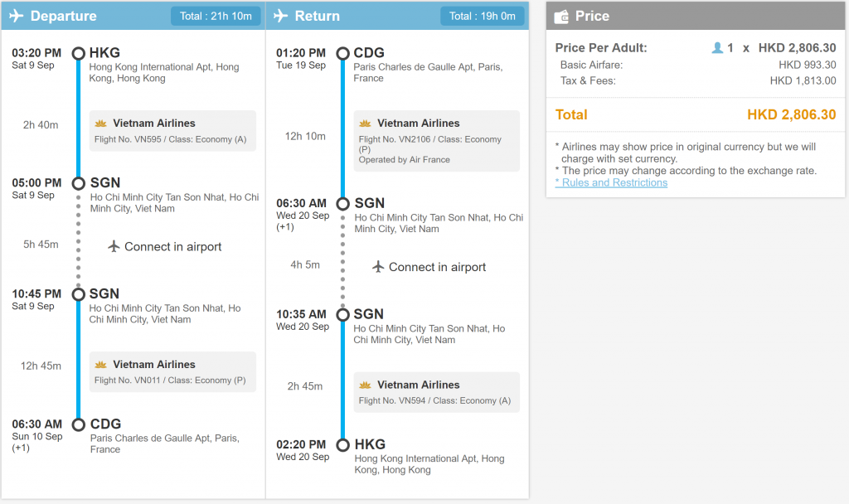
Task: Click the Return airplane icon
Action: (x=280, y=16)
